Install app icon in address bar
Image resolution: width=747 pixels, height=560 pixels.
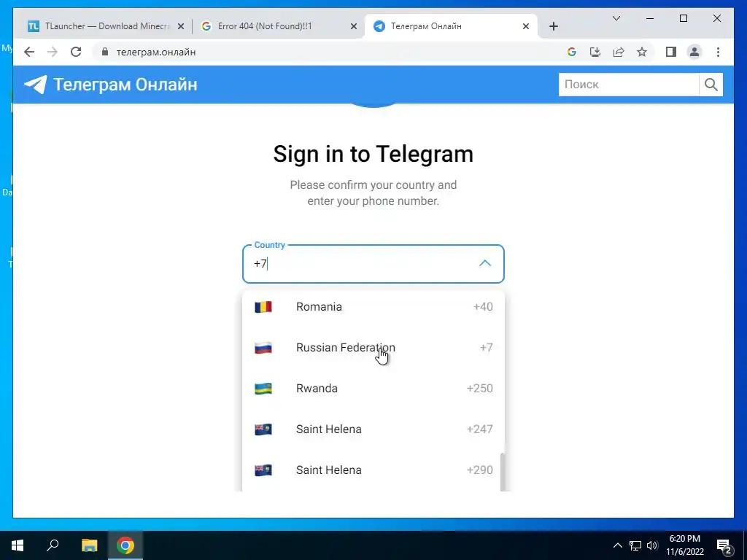(x=595, y=52)
